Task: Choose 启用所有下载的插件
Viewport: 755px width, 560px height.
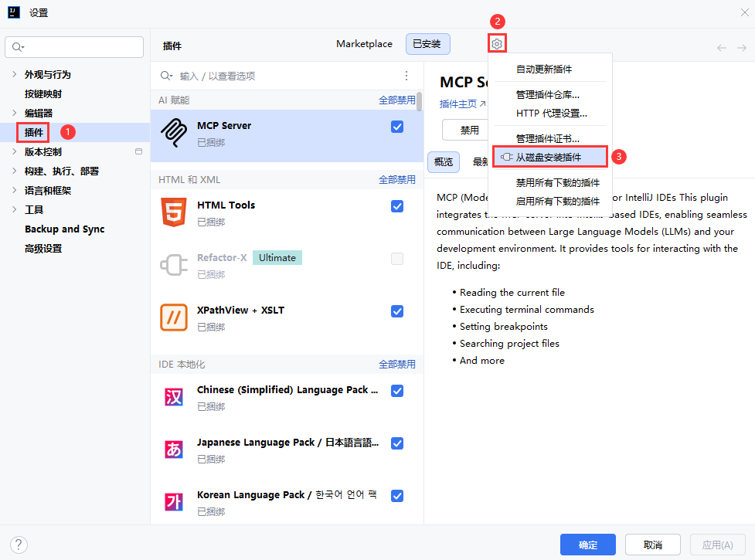Action: [549, 201]
